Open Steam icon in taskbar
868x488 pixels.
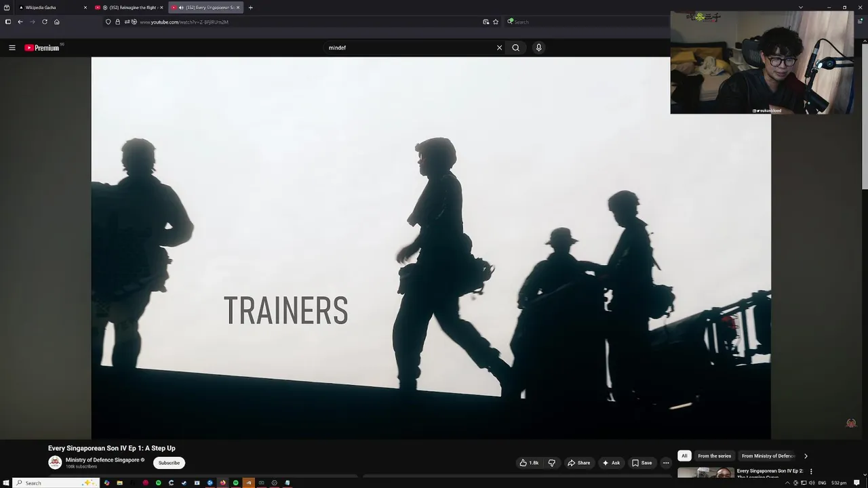click(184, 483)
